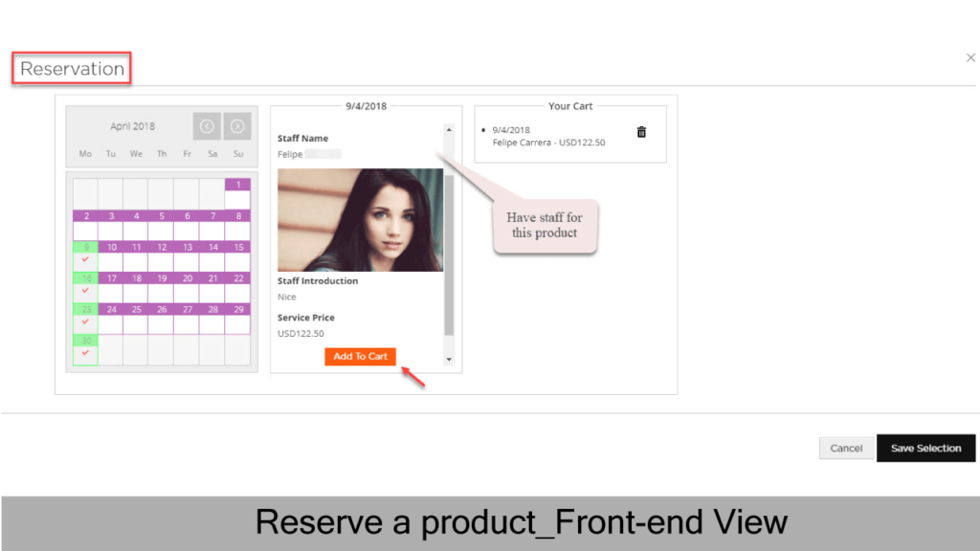
Task: Pick April 1 on the calendar
Action: click(x=237, y=193)
